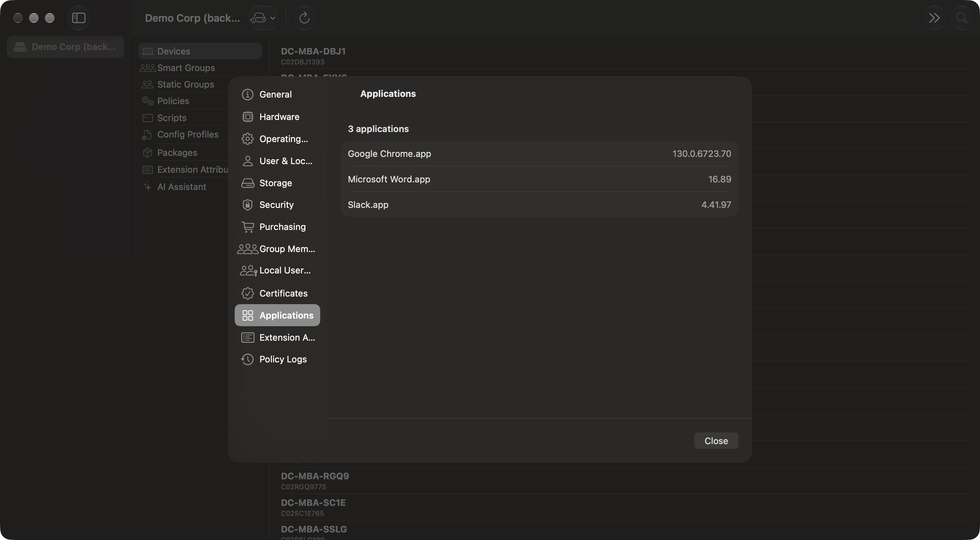Select device DC-MBA-SC1E in the list
The image size is (980, 540).
coord(624,507)
